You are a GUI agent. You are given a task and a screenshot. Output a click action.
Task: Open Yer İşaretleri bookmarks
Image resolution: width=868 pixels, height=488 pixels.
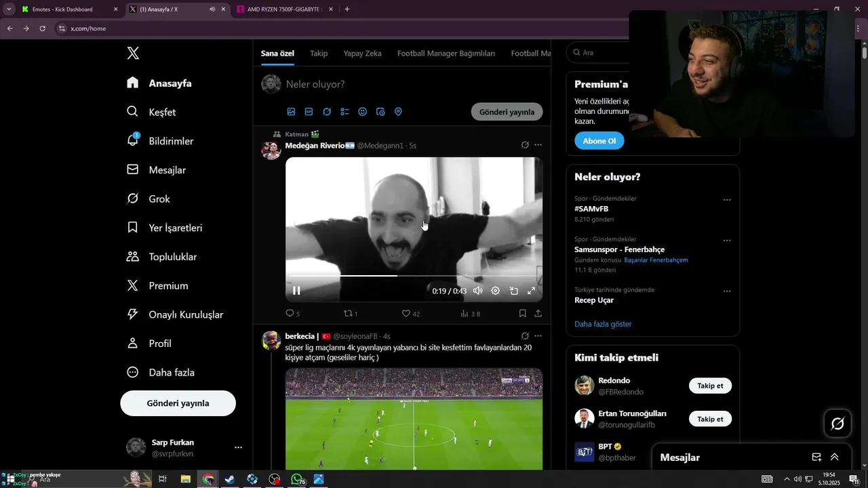164,228
